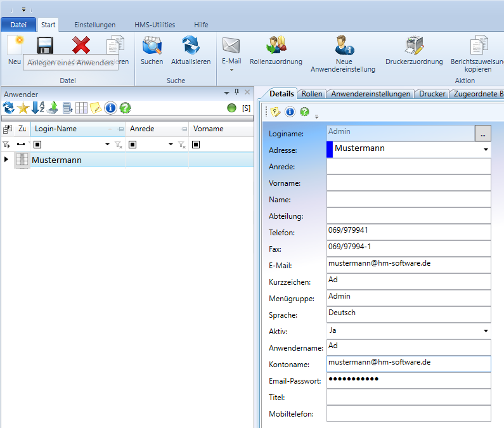Open the Adresse dropdown

486,150
